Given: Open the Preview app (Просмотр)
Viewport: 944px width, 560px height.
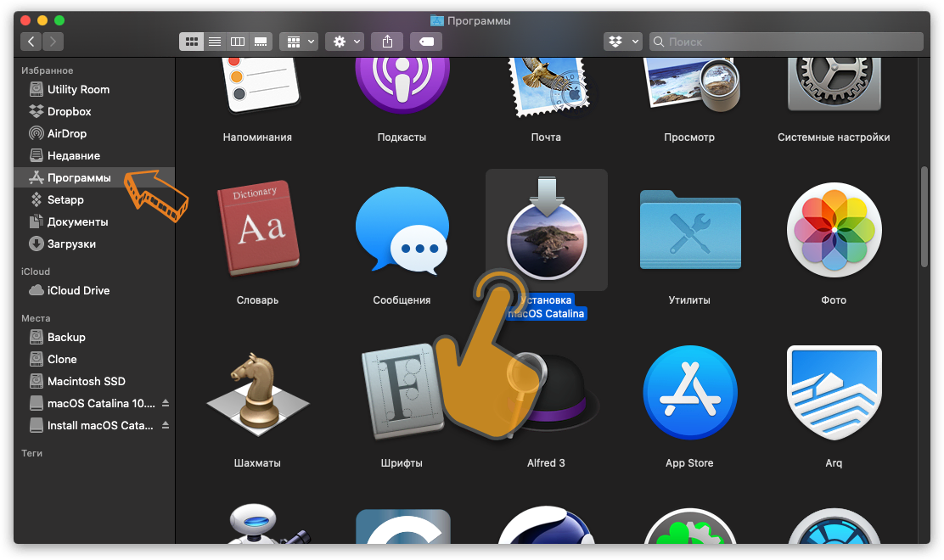Looking at the screenshot, I should click(691, 85).
